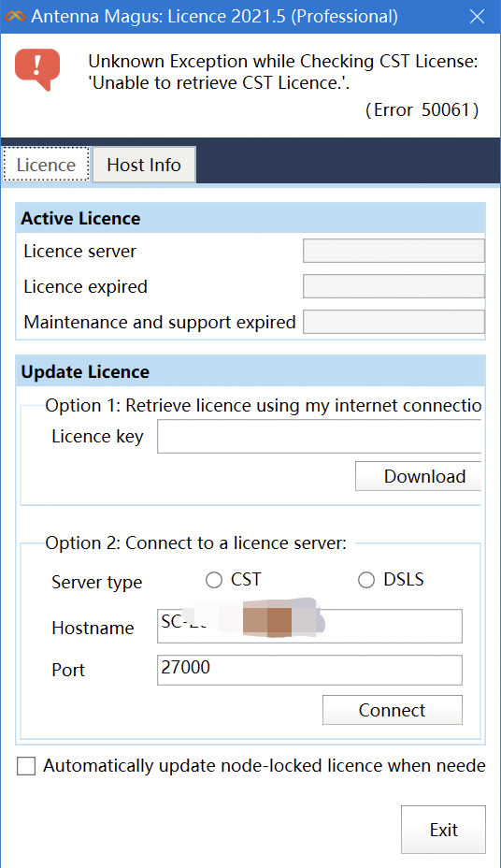The height and width of the screenshot is (868, 501).
Task: Close the Licence dialog window
Action: [x=478, y=17]
